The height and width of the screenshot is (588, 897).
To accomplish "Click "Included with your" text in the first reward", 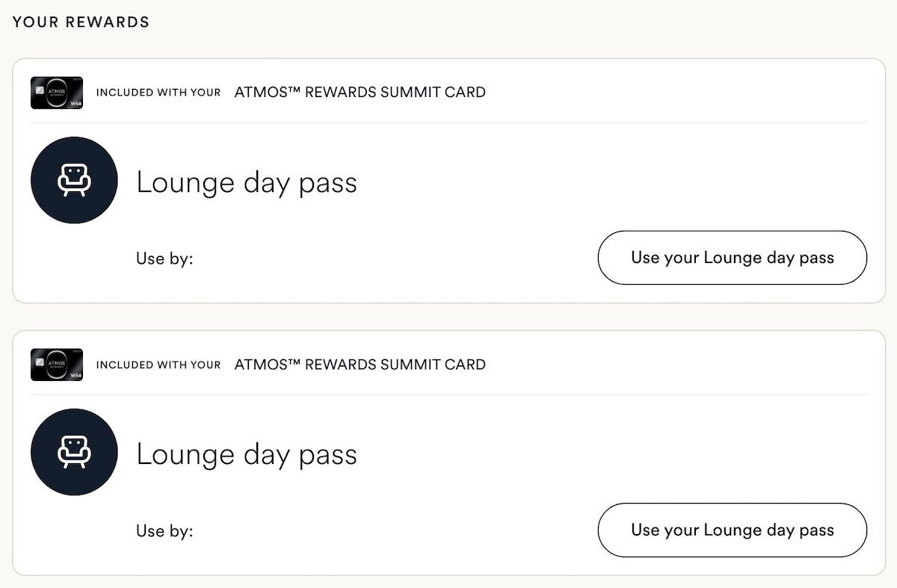I will pos(158,93).
